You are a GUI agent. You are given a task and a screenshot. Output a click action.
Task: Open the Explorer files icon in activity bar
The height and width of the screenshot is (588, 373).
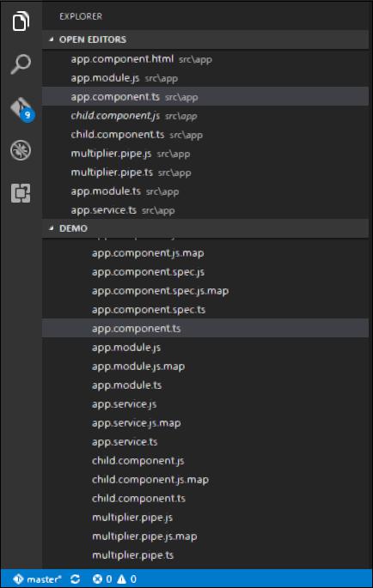click(x=21, y=21)
